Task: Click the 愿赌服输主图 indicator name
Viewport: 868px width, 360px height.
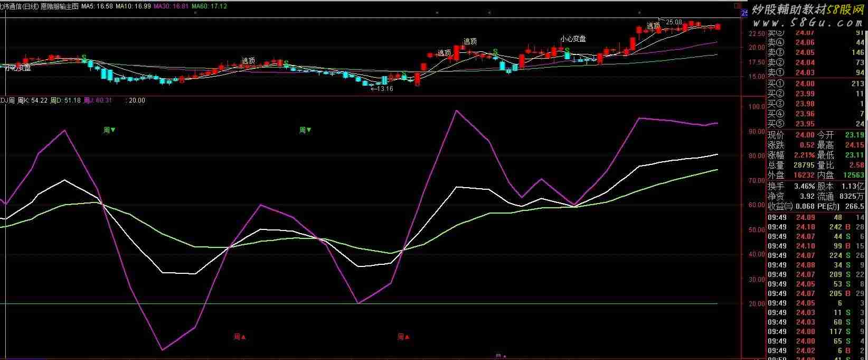Action: [59, 6]
